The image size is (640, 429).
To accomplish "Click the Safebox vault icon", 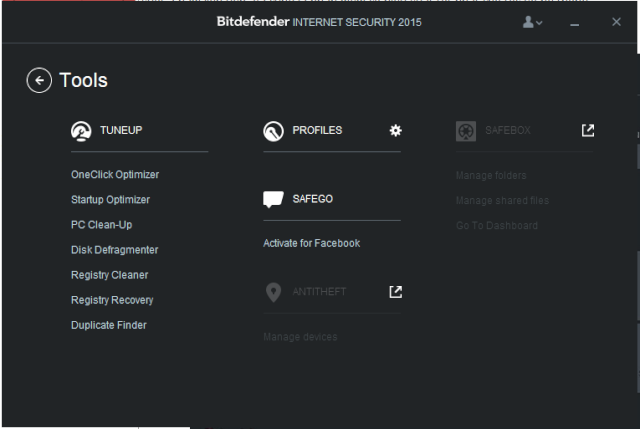I will 466,131.
